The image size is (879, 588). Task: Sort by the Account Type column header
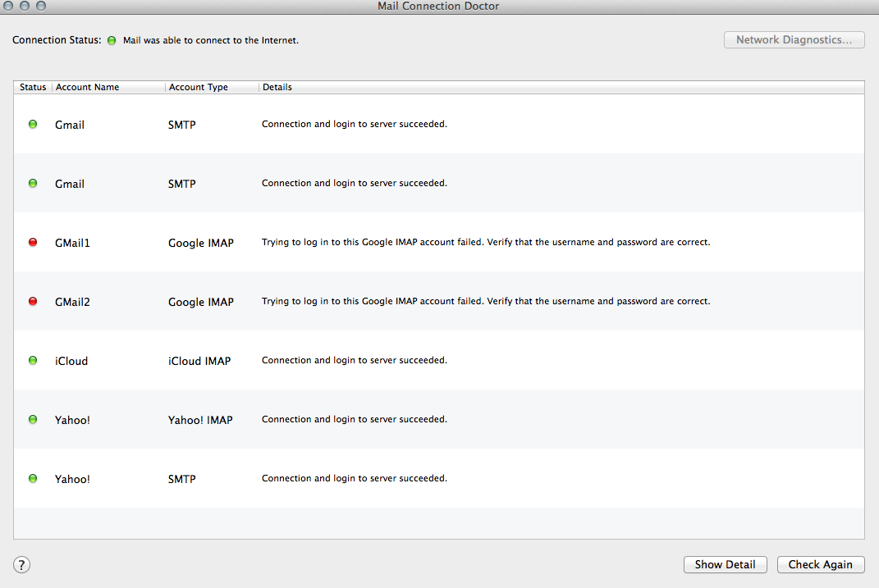pos(199,87)
